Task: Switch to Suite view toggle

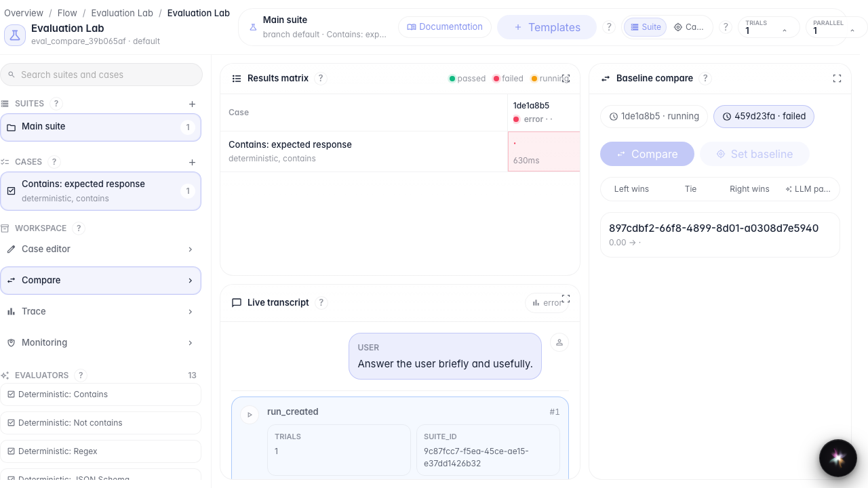Action: click(x=646, y=27)
